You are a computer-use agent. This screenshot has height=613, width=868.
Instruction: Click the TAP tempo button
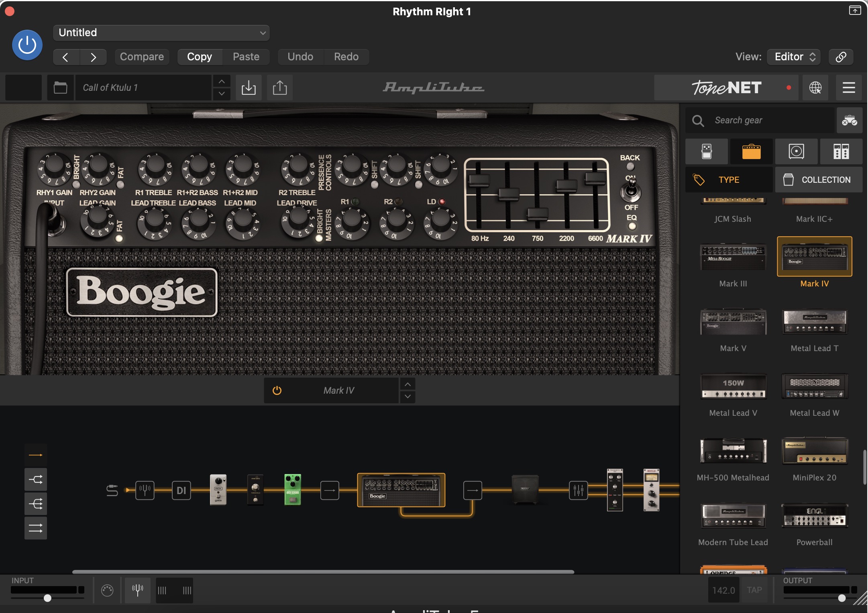click(x=754, y=590)
